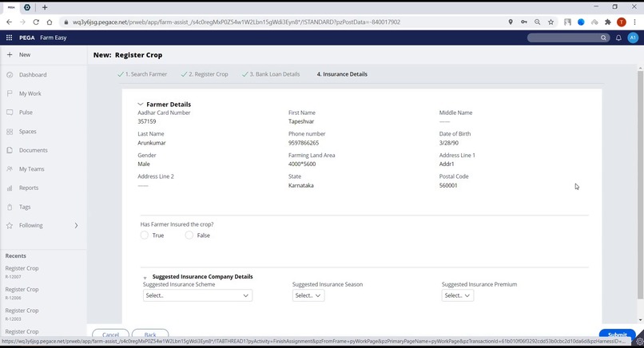
Task: Click the password key icon in address bar
Action: 524,22
